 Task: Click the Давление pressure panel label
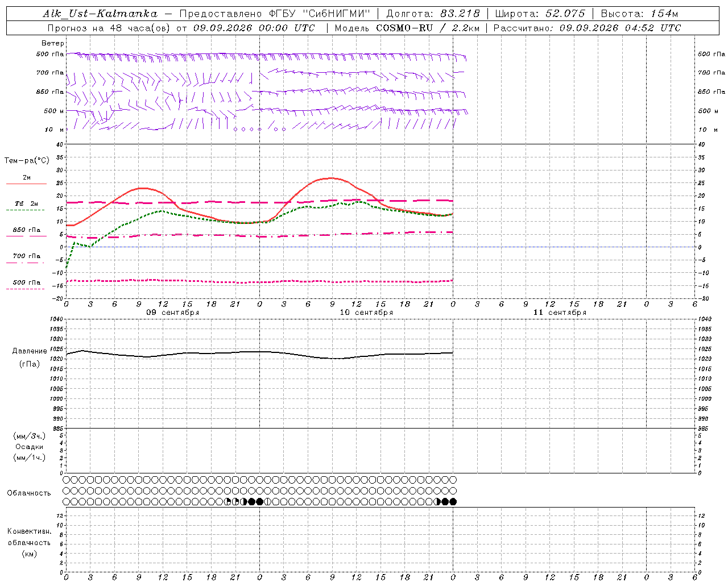coord(30,351)
